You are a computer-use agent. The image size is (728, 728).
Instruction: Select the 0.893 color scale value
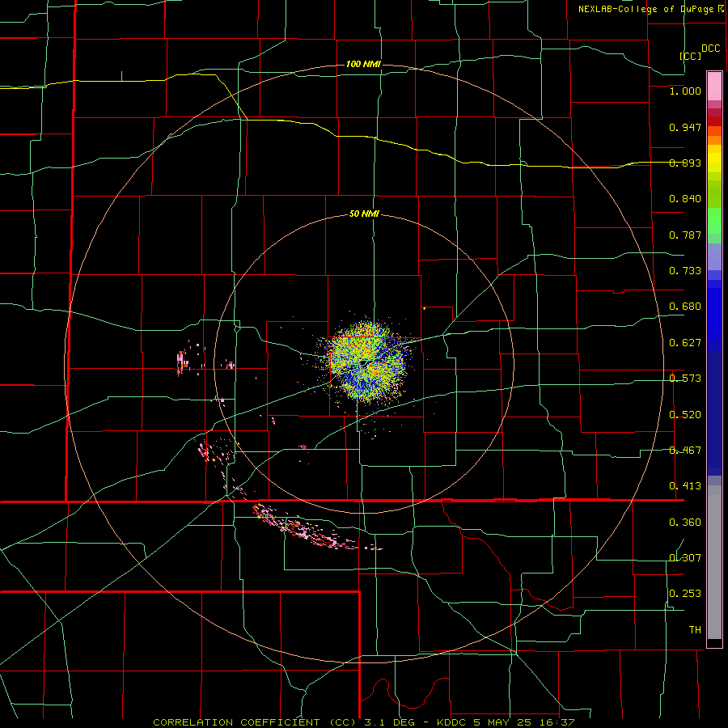(685, 163)
